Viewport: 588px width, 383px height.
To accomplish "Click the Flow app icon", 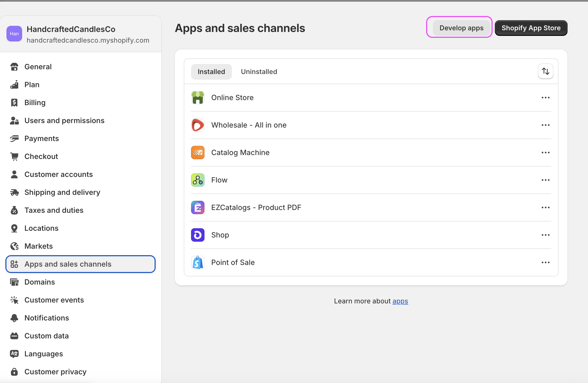I will 198,180.
